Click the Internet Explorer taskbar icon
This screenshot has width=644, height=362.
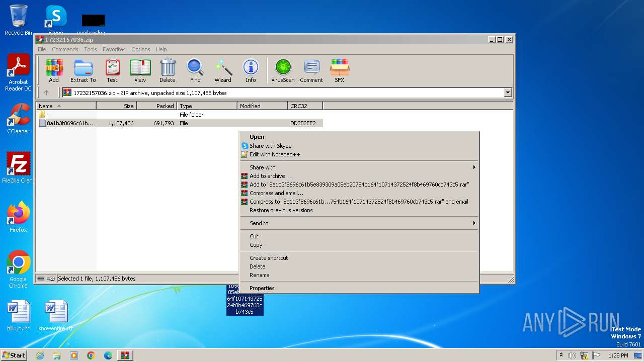[40, 355]
